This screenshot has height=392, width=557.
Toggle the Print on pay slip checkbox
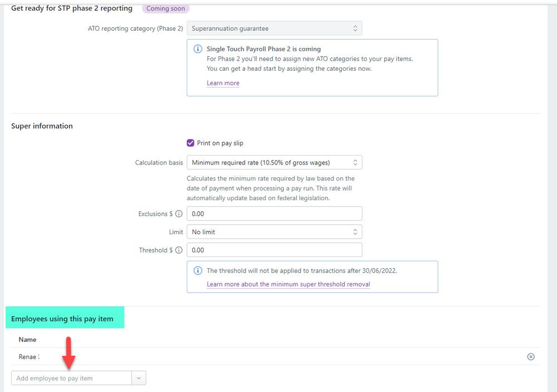click(x=191, y=143)
